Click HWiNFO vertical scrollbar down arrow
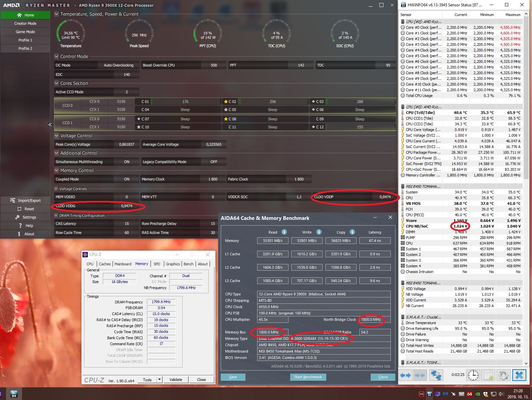The width and height of the screenshot is (532, 400). pyautogui.click(x=526, y=363)
